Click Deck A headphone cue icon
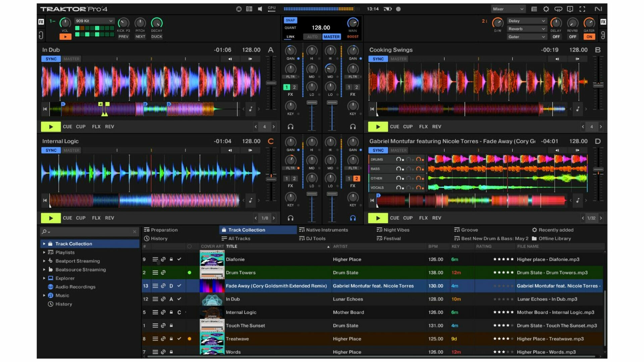Screen dimensions: 644x362 pyautogui.click(x=290, y=127)
